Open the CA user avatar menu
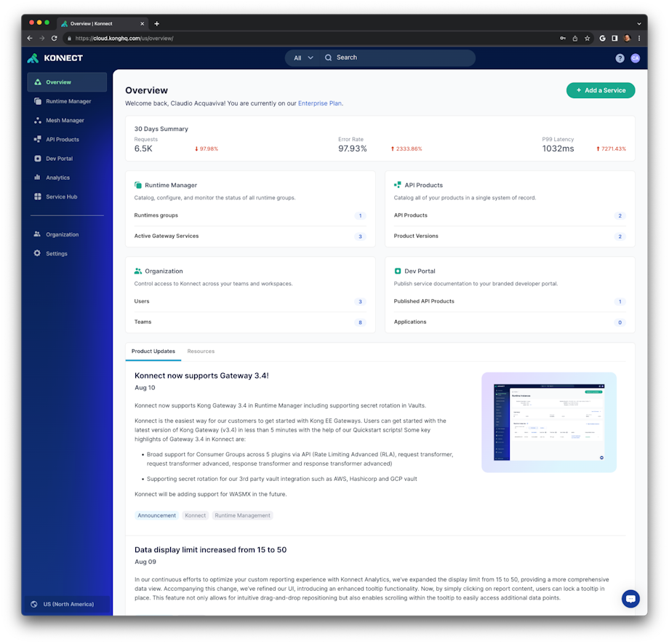This screenshot has height=644, width=669. point(635,57)
